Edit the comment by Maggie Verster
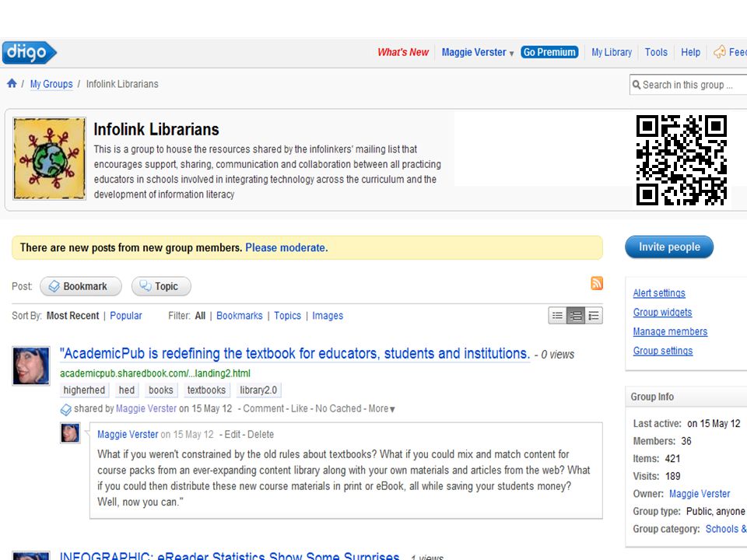The width and height of the screenshot is (747, 560). click(233, 434)
